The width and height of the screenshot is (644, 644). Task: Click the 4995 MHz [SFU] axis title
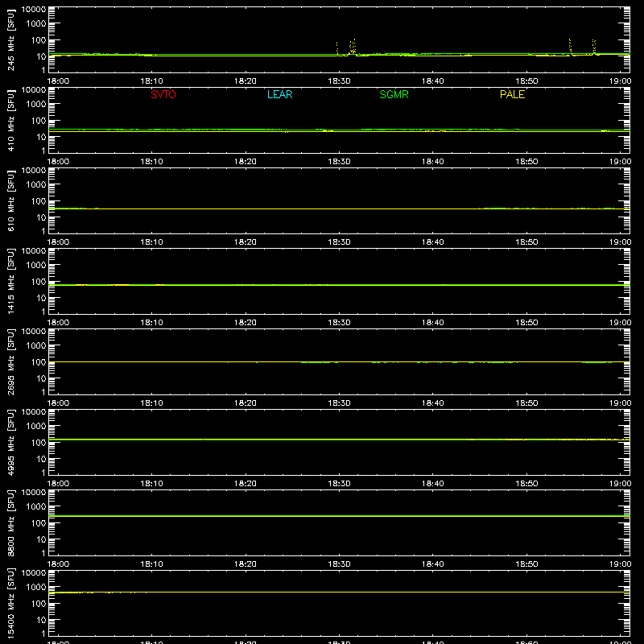click(x=10, y=442)
